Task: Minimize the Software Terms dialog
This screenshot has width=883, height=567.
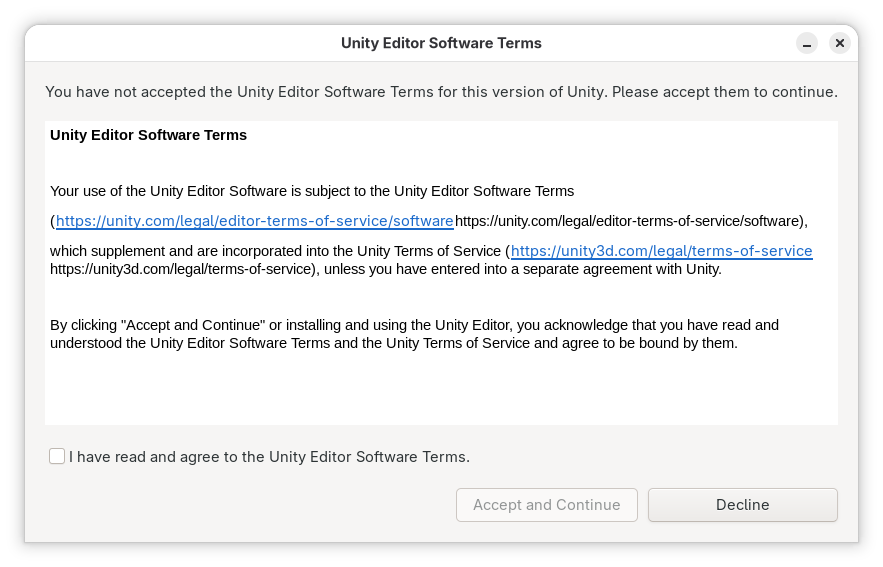Action: (x=807, y=43)
